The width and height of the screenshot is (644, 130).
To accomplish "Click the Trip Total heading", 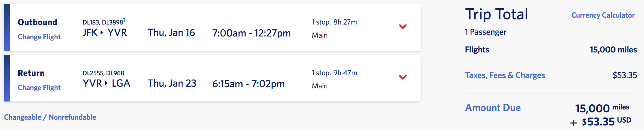I will pos(497,14).
